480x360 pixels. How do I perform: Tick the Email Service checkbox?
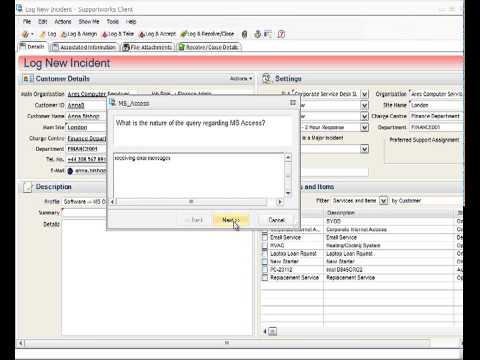click(265, 238)
